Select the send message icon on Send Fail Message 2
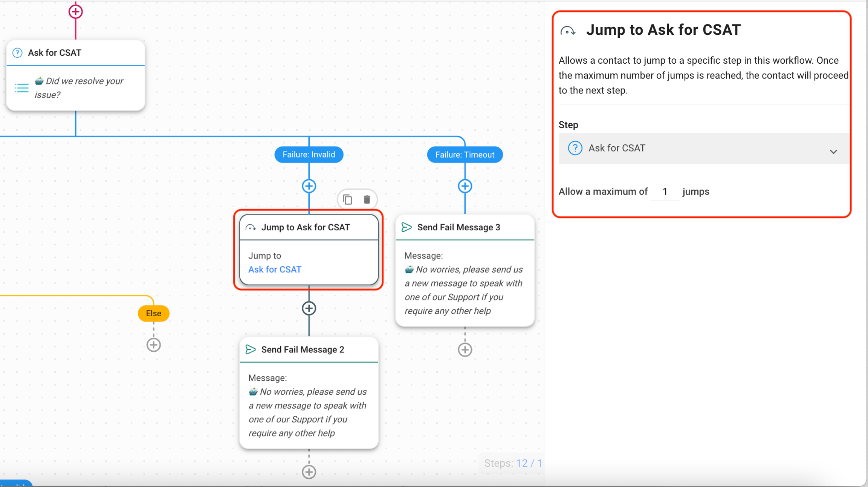 [x=251, y=349]
